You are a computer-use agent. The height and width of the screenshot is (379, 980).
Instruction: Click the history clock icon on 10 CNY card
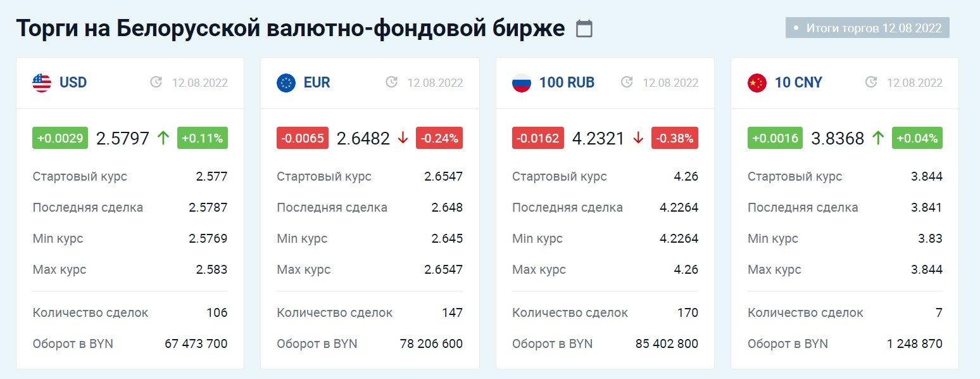click(x=871, y=82)
